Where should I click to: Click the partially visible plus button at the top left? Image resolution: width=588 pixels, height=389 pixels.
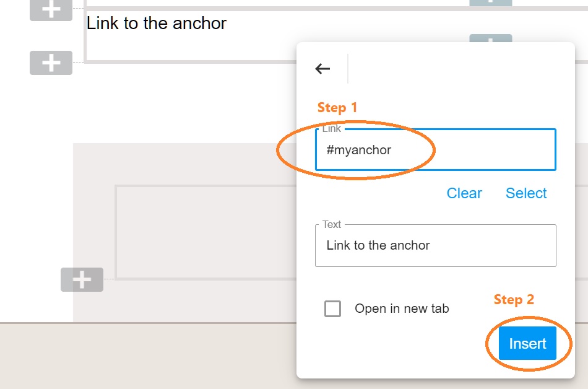(51, 10)
